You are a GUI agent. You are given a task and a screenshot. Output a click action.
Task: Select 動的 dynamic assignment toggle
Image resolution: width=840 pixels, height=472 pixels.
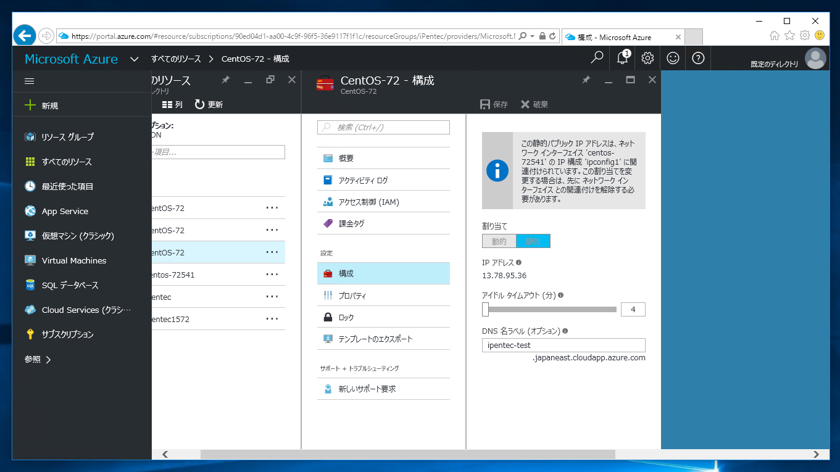pos(499,241)
